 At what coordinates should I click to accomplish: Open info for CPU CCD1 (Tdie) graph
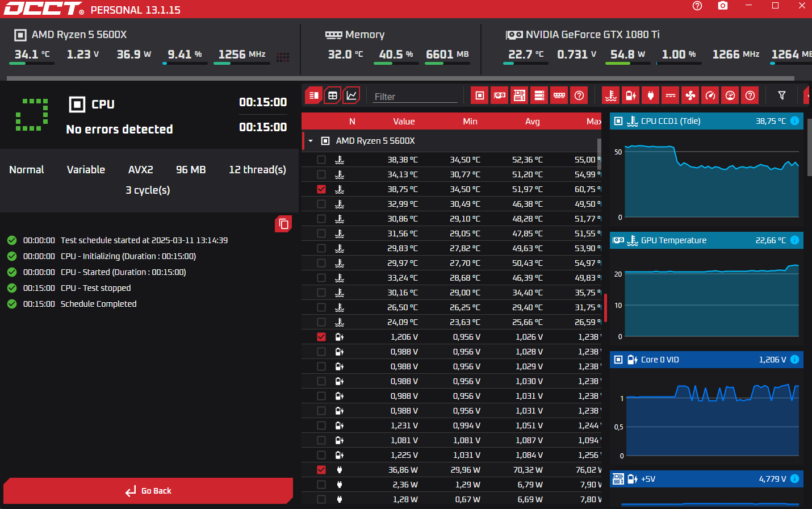click(795, 121)
